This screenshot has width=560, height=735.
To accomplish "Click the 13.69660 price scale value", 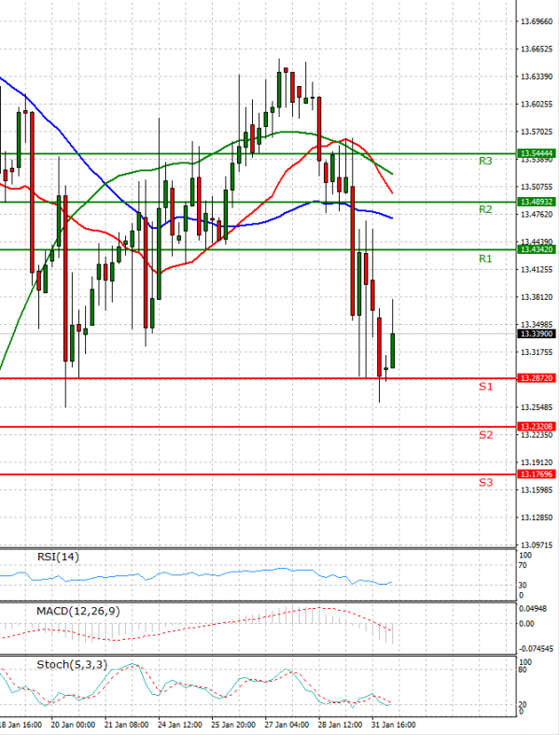I will click(x=537, y=21).
